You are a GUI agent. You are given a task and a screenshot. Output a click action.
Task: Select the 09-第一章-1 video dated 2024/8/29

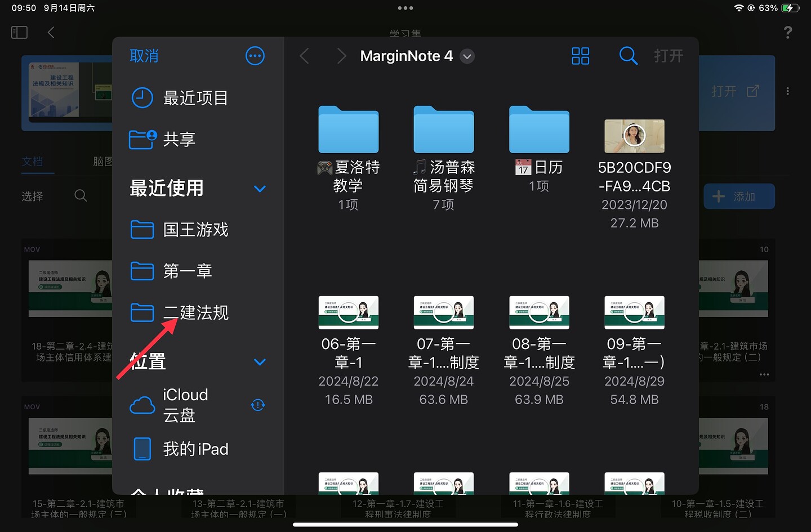tap(634, 351)
